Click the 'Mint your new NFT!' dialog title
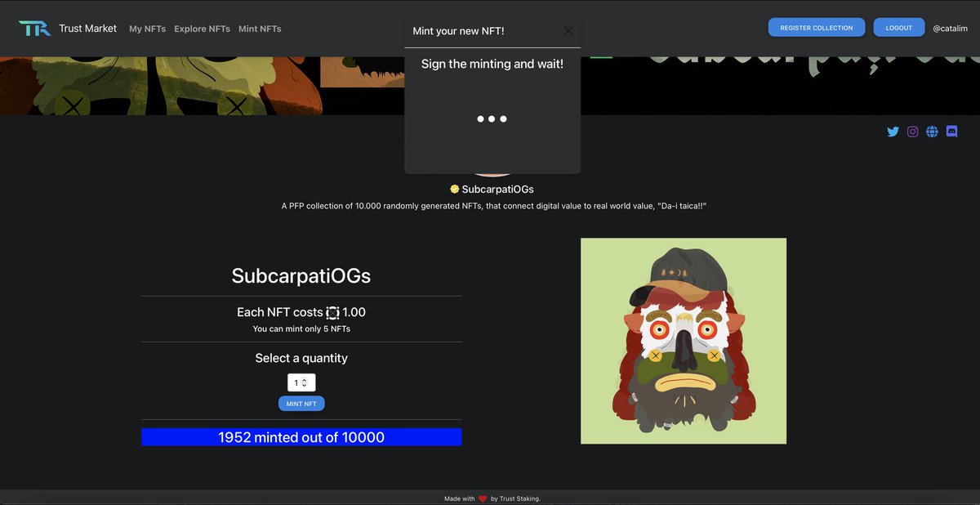Screen dimensions: 980x505 [458, 31]
